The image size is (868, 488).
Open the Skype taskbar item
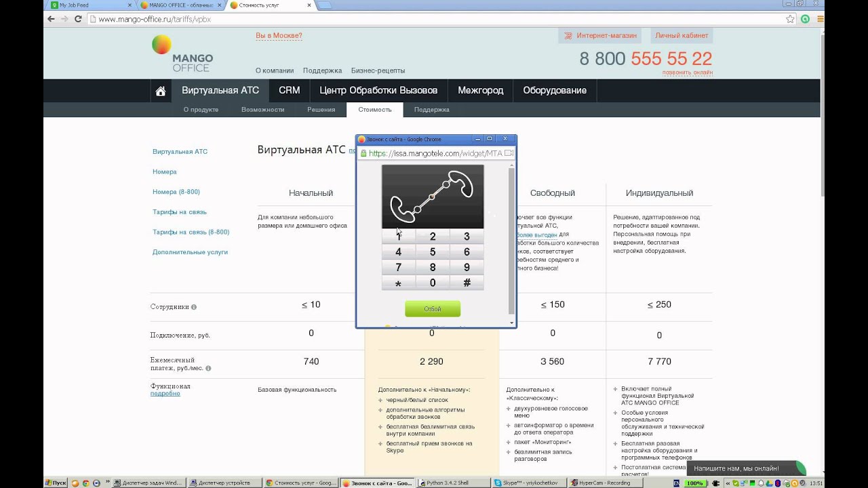pyautogui.click(x=528, y=483)
